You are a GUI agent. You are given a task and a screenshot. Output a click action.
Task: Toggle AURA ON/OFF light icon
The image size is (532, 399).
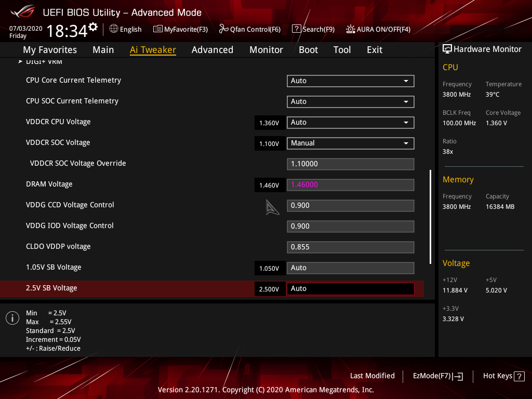pyautogui.click(x=351, y=29)
